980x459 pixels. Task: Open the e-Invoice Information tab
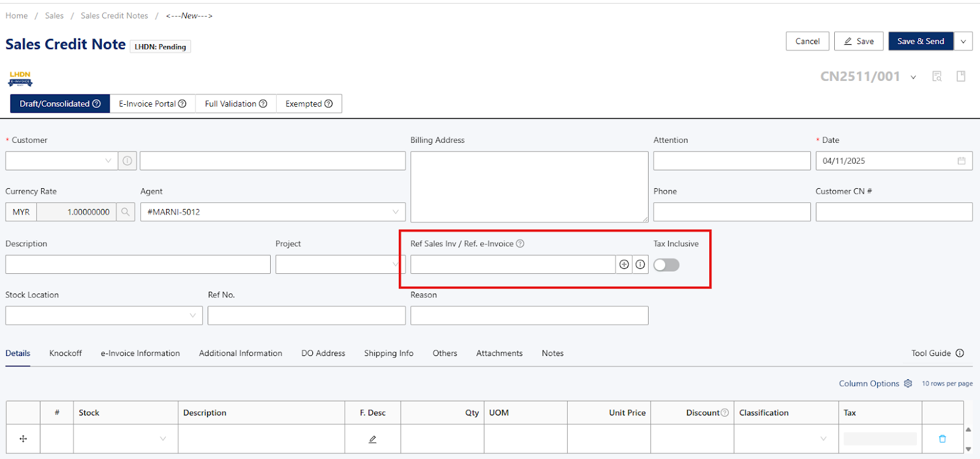click(x=140, y=353)
